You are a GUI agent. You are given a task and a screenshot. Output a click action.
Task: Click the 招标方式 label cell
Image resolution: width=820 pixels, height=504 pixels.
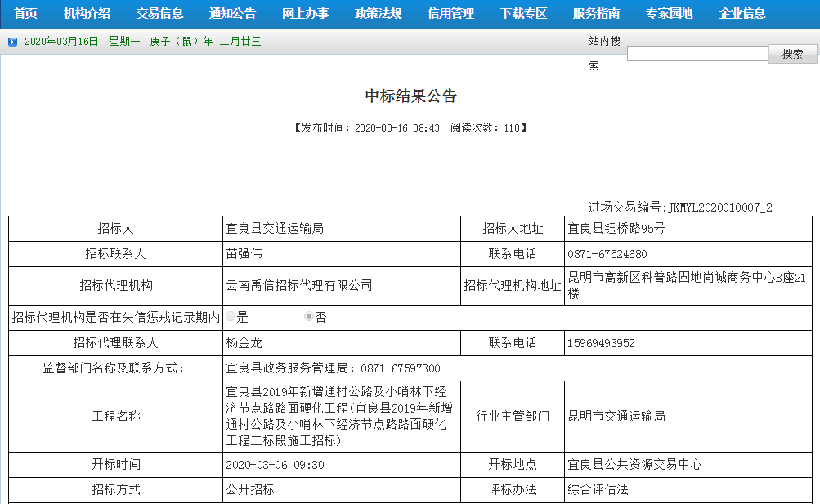(115, 489)
